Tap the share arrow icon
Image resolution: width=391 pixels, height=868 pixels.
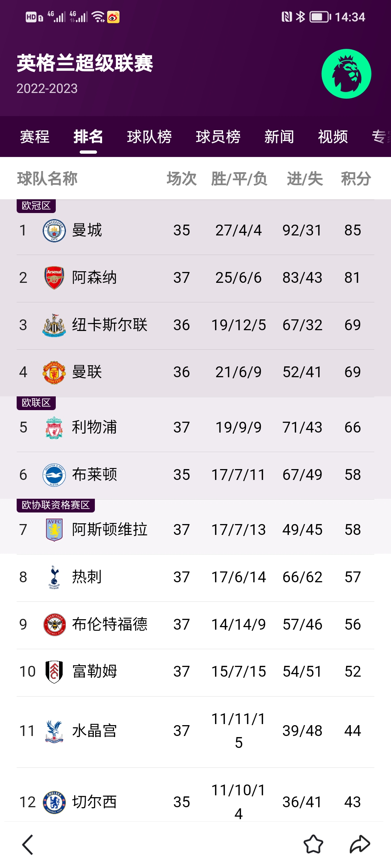coord(360,844)
